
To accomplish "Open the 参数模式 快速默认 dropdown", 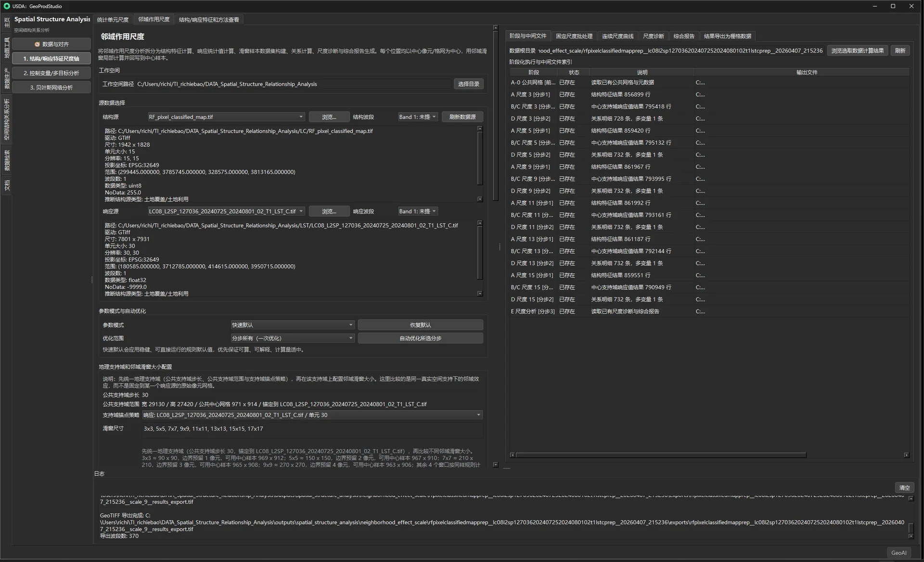I will pyautogui.click(x=293, y=325).
